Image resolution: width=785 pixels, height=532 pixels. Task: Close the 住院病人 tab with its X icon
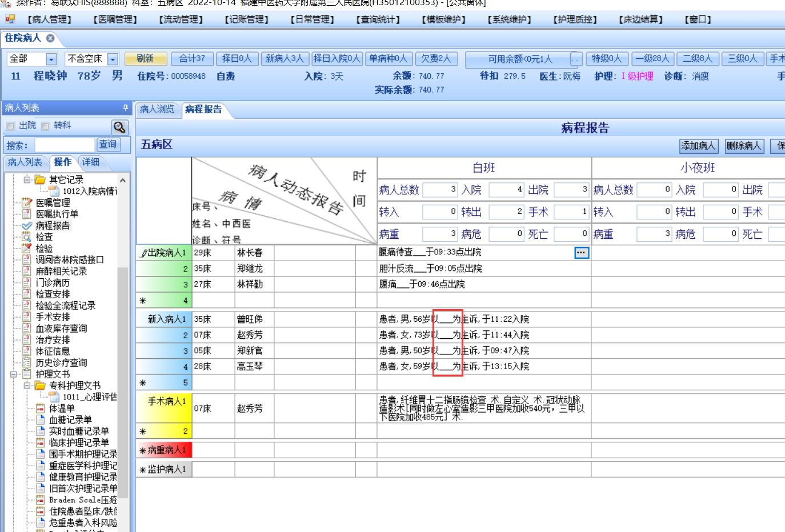click(50, 38)
